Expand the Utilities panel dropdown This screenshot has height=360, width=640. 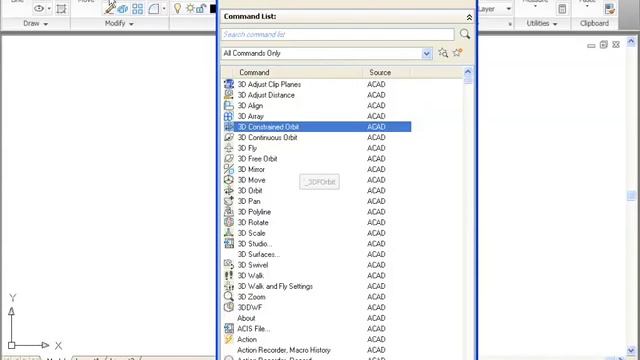click(555, 24)
